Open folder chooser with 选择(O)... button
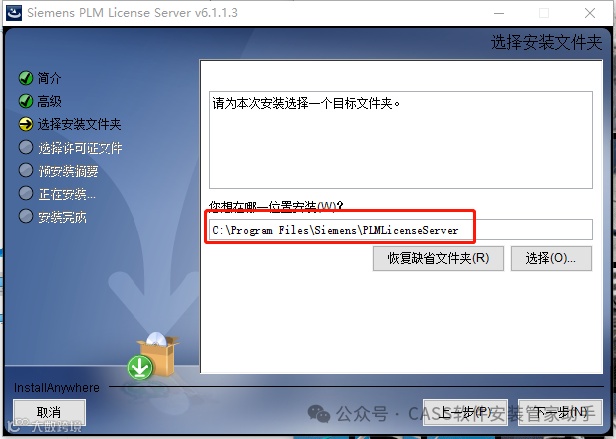 pyautogui.click(x=551, y=258)
